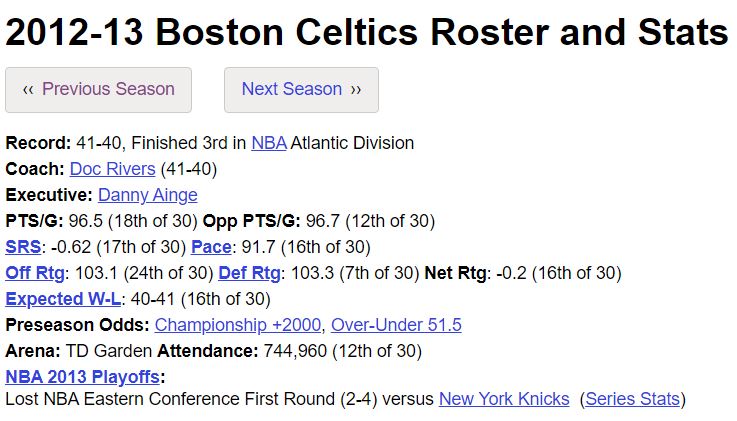Open the NBA league link in Record line

pos(269,143)
